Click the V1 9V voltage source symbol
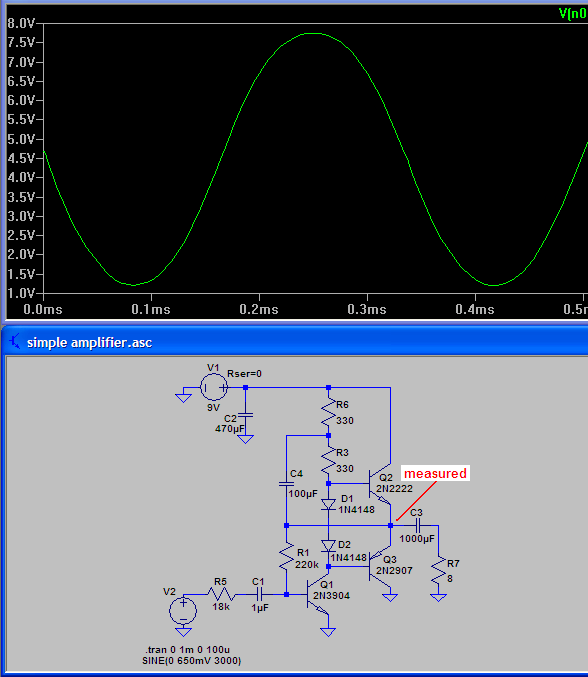The image size is (588, 677). pos(214,387)
